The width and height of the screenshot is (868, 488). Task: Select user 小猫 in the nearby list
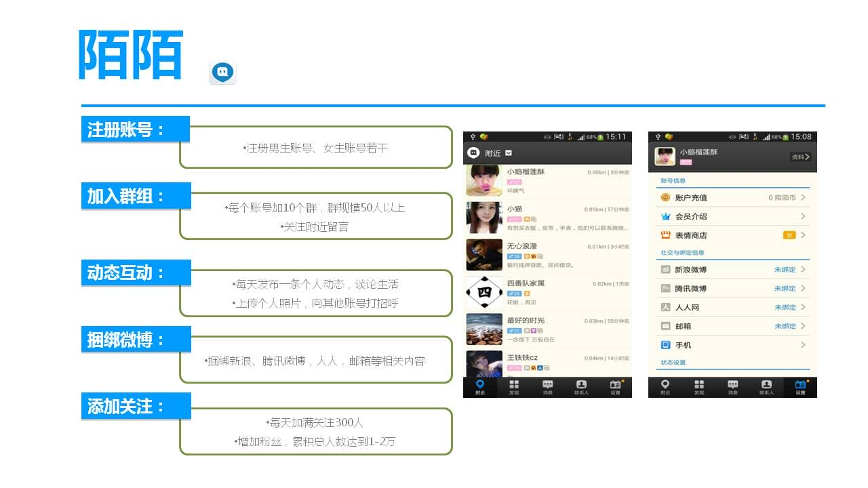pyautogui.click(x=548, y=218)
